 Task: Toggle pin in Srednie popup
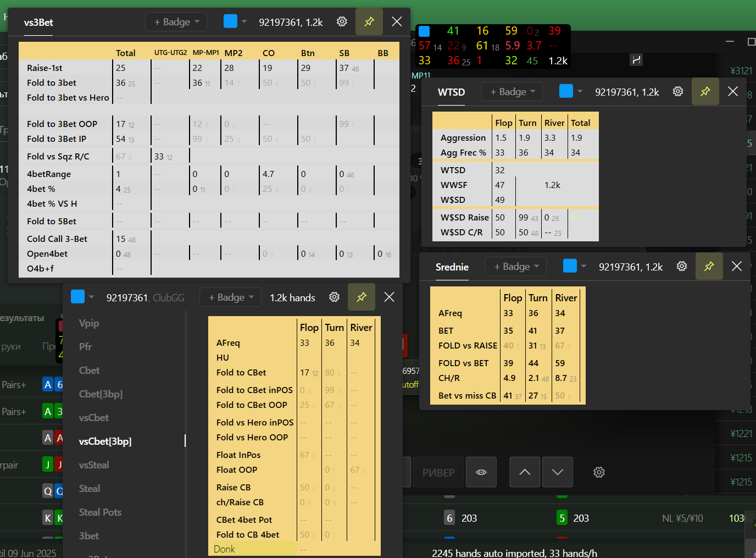tap(709, 266)
